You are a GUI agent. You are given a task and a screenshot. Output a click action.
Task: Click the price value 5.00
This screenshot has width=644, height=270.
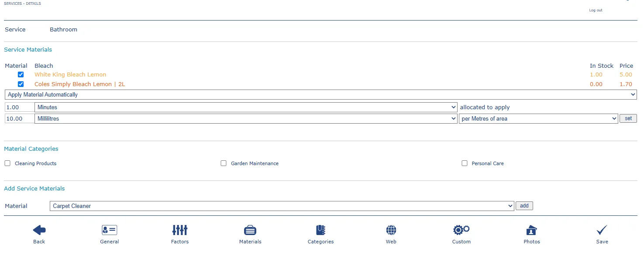(x=626, y=75)
